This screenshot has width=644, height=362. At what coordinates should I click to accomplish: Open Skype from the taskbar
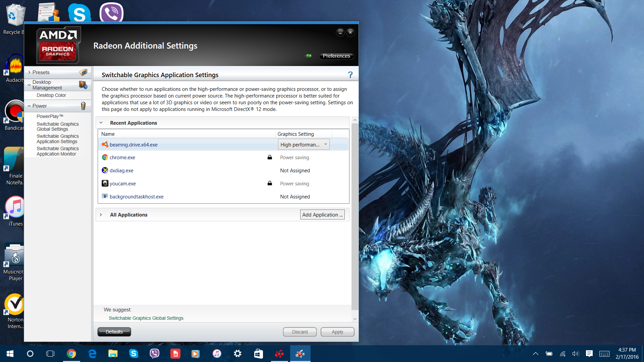pyautogui.click(x=133, y=354)
